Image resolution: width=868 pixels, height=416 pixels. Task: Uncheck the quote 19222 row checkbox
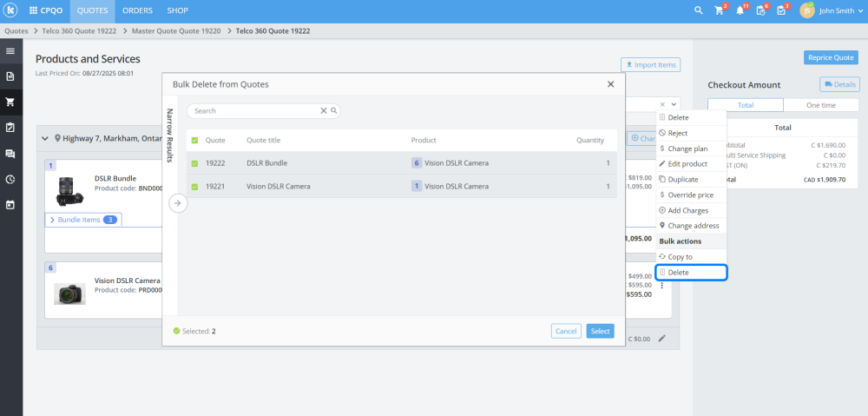194,162
